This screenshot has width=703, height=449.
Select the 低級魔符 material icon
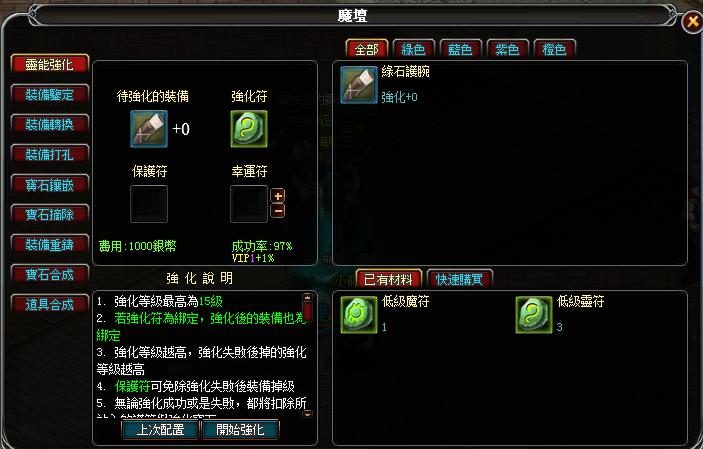359,314
